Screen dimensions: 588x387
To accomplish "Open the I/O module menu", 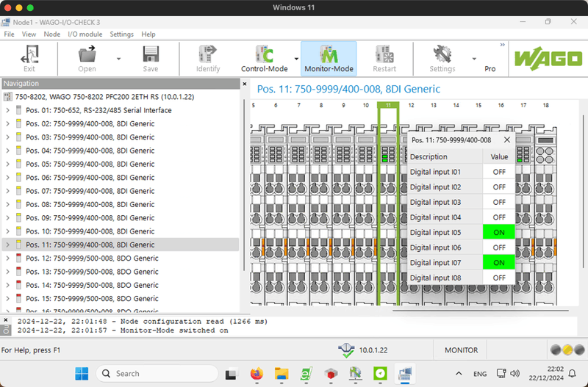I will point(85,34).
